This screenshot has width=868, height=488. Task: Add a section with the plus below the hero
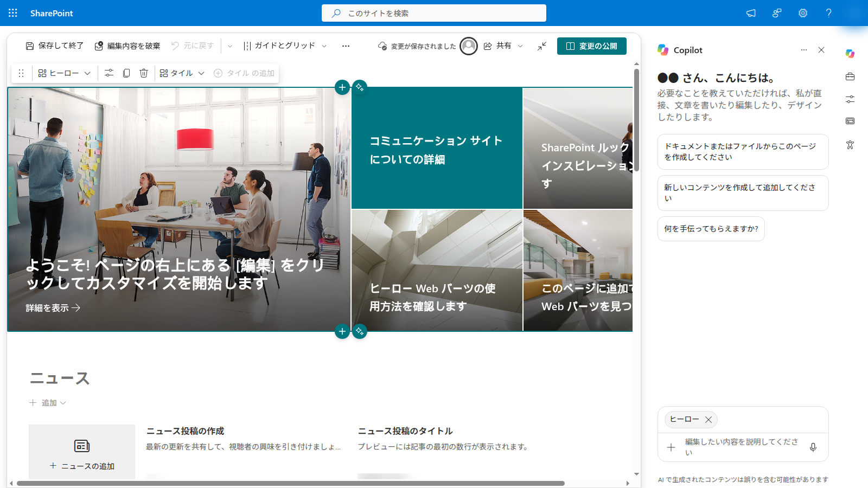pyautogui.click(x=342, y=331)
